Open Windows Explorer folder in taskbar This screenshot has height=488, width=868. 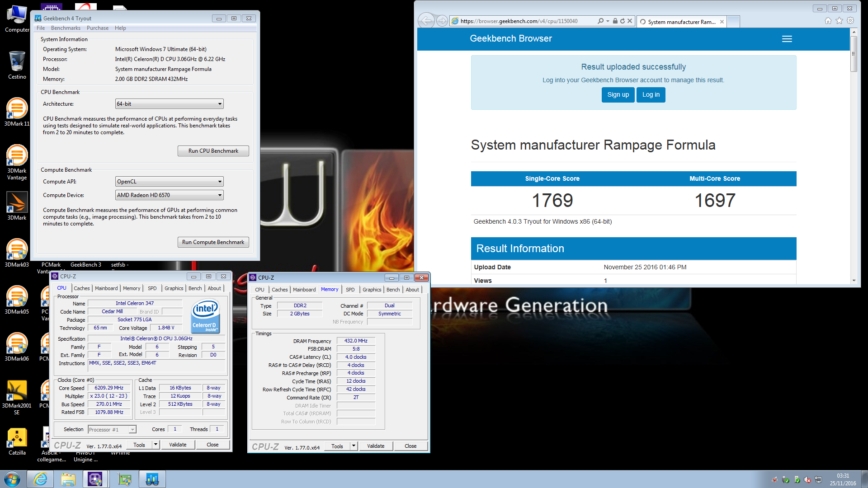coord(68,479)
